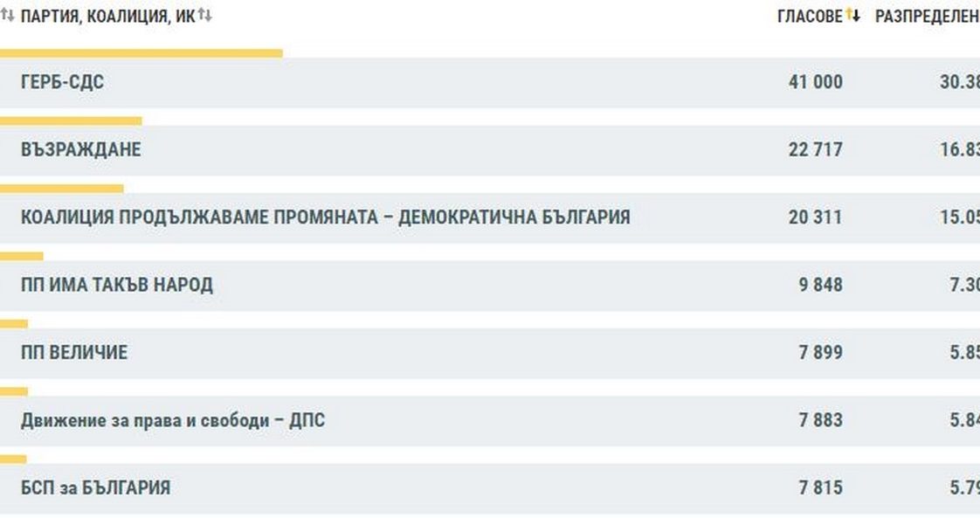The image size is (980, 518).
Task: Click the 7 815 votes value
Action: (820, 487)
